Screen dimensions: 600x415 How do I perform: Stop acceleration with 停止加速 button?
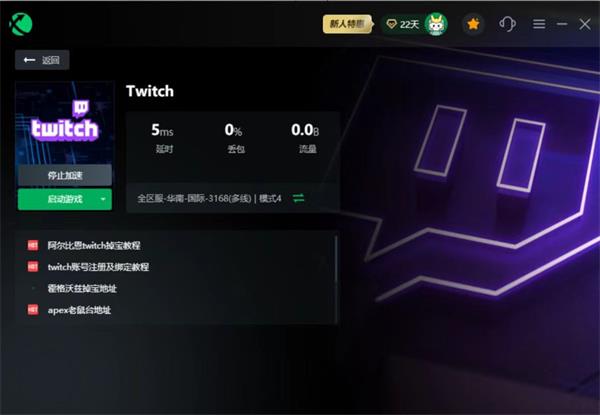[65, 176]
